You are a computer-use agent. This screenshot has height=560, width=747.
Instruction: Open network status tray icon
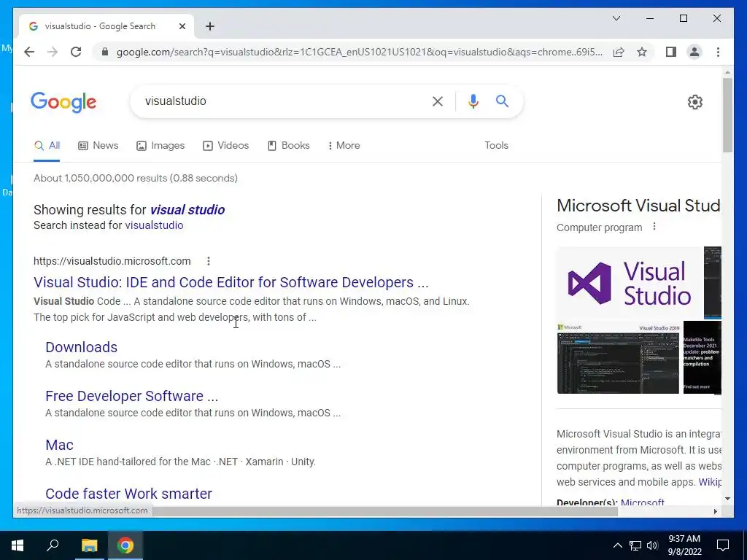click(x=635, y=545)
